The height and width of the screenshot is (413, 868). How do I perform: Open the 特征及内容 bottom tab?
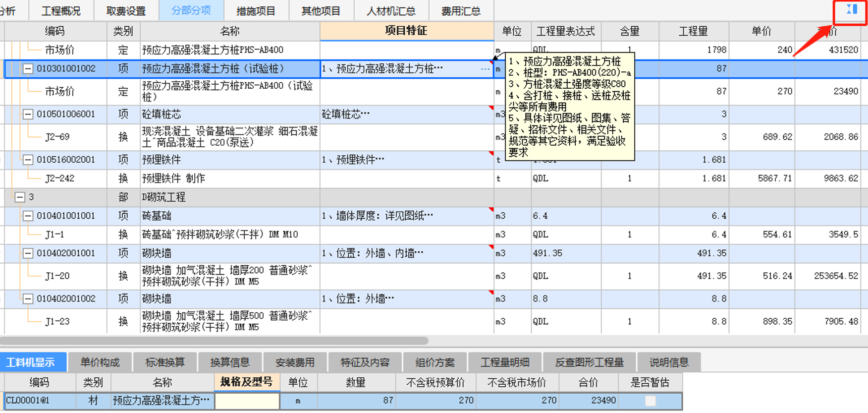pos(365,362)
